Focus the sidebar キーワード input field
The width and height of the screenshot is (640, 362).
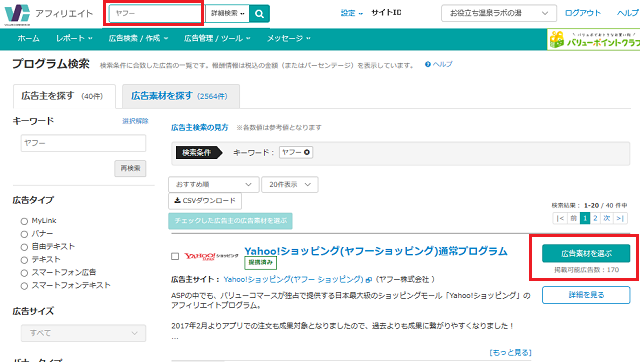(83, 143)
